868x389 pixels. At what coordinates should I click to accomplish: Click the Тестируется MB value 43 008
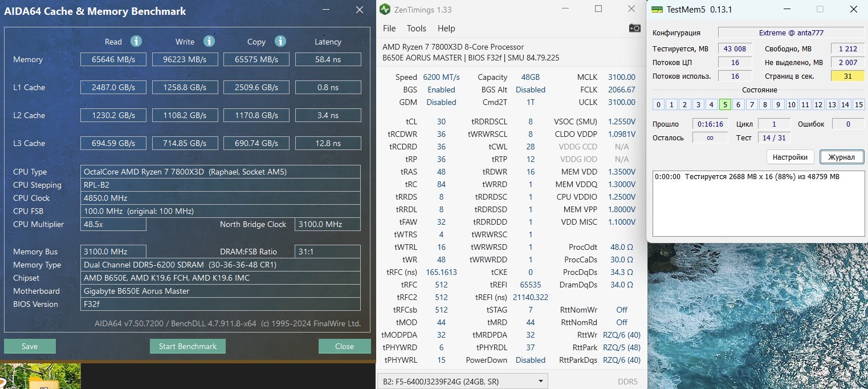735,49
